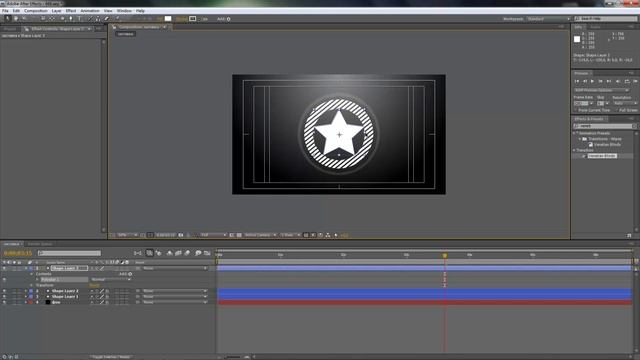This screenshot has height=360, width=640.
Task: Open the Animation menu
Action: 90,11
